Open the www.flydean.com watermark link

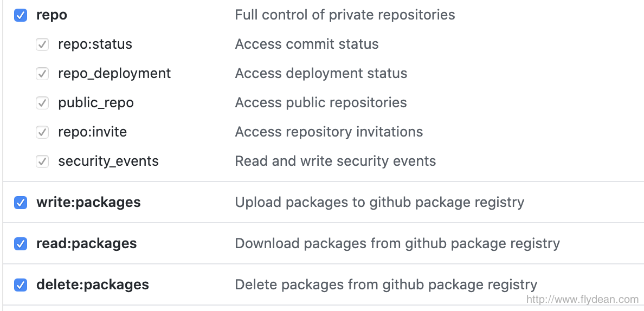click(x=582, y=300)
